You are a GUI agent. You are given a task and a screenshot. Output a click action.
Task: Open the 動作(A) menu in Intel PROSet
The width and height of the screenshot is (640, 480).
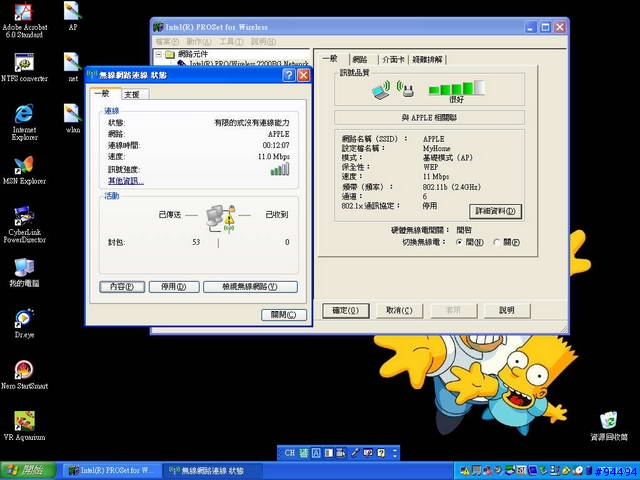(199, 42)
